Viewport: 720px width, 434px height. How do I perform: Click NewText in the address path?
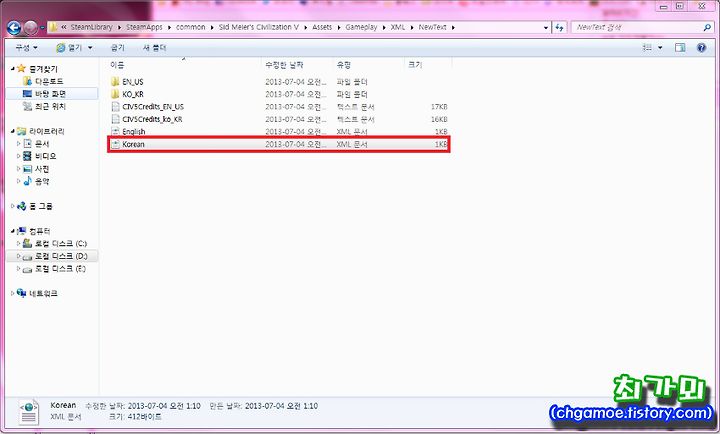[x=432, y=28]
